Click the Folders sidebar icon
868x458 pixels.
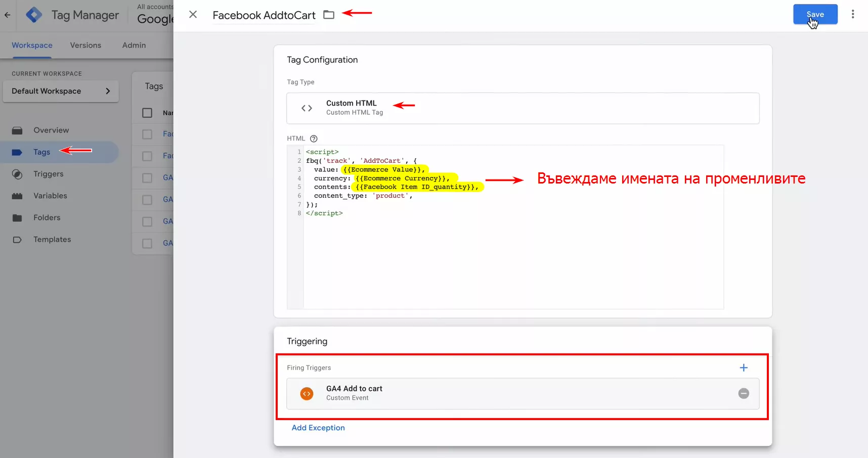tap(17, 218)
